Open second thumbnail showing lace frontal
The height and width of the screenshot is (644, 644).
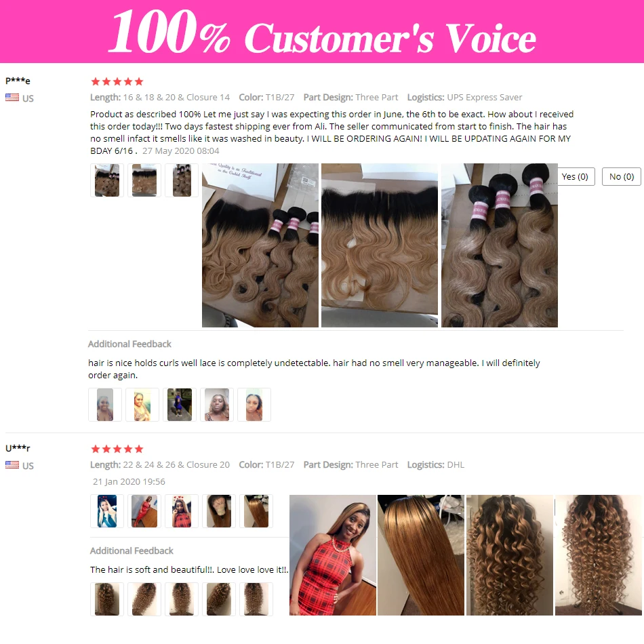pyautogui.click(x=144, y=180)
